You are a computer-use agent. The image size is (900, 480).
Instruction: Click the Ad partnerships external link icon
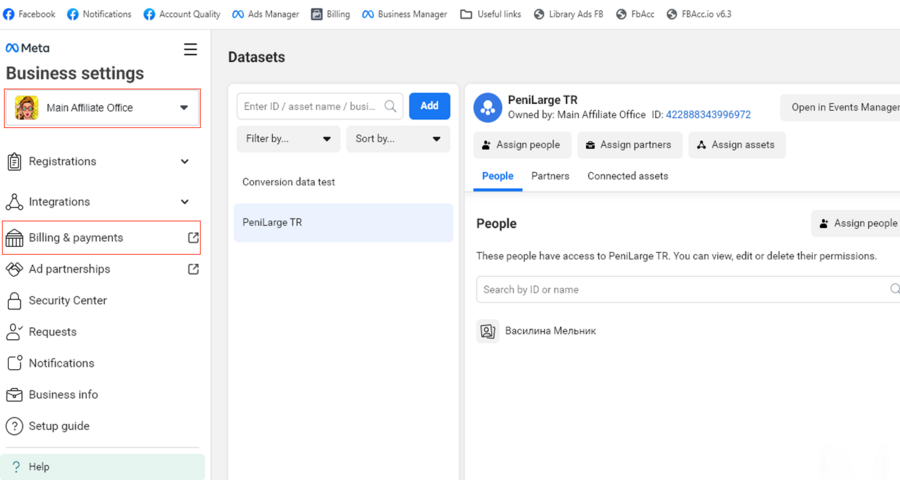tap(193, 269)
